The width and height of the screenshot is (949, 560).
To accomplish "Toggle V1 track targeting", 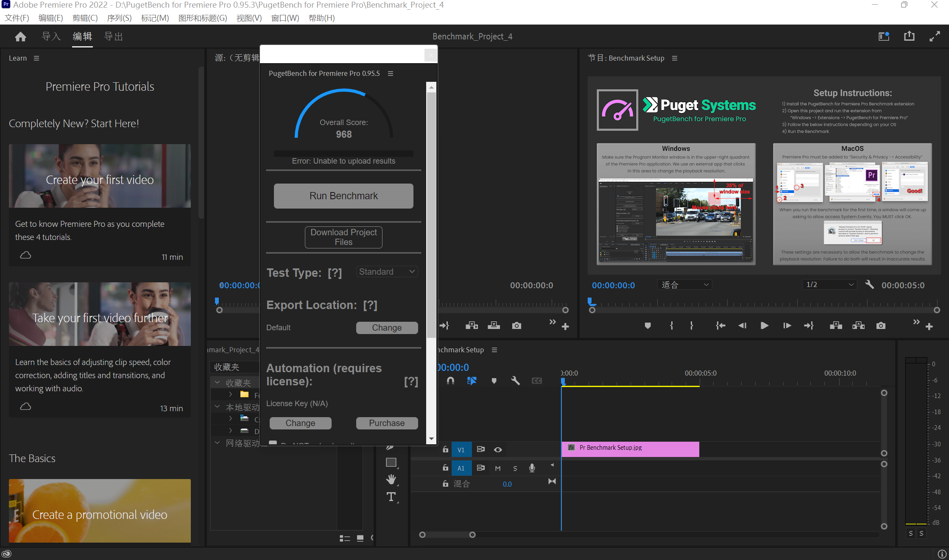I will (461, 450).
